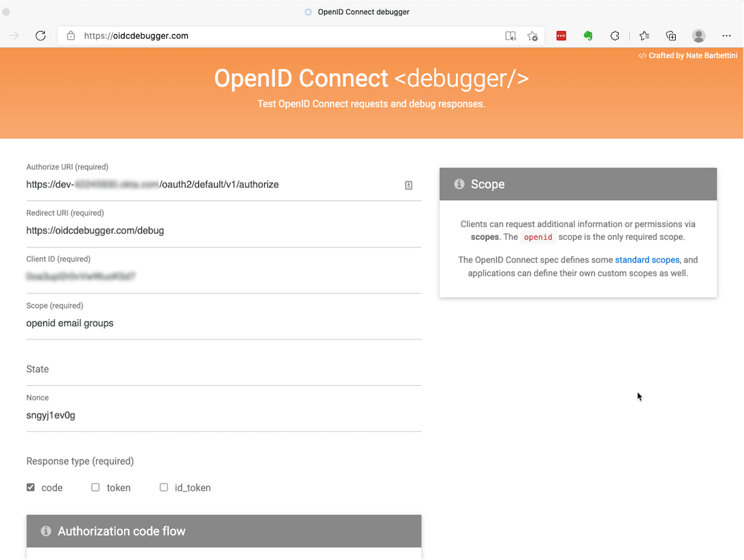Open the green Evernote extension icon

tap(588, 36)
